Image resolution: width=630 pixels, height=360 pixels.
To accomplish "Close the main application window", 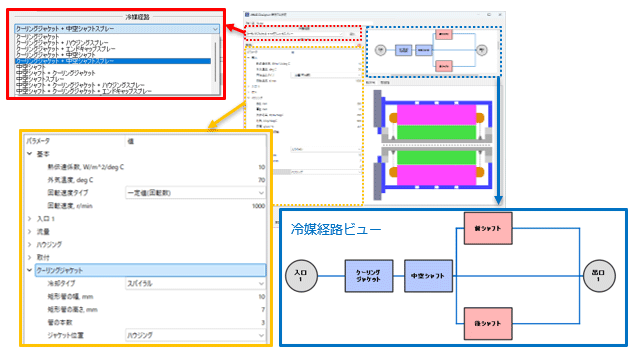I will point(499,15).
